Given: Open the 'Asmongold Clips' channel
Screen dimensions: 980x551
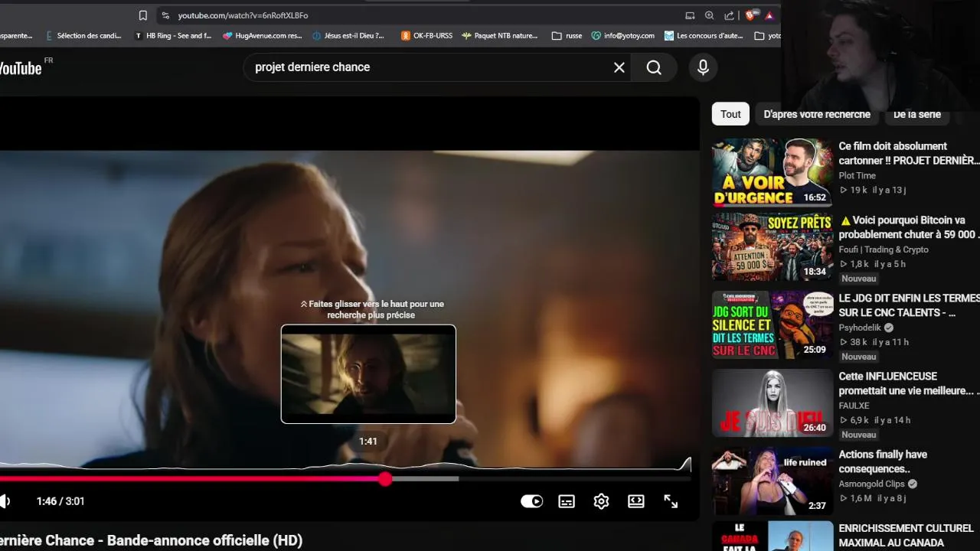Looking at the screenshot, I should 872,484.
